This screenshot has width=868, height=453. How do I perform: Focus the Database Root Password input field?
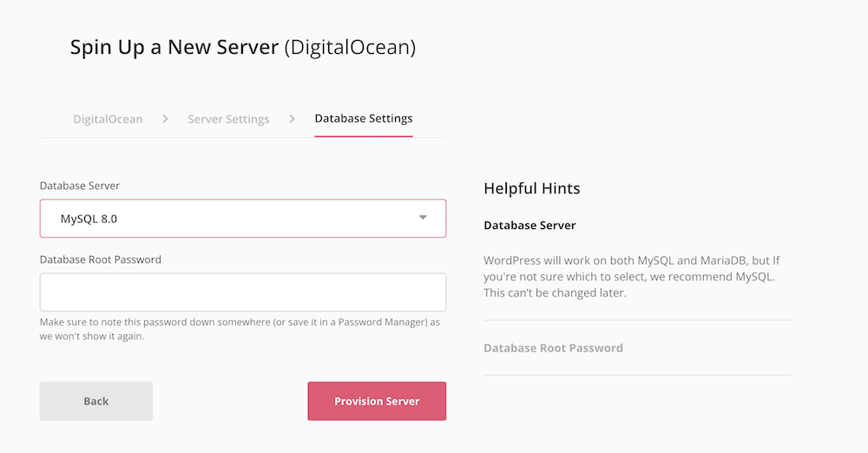[242, 292]
